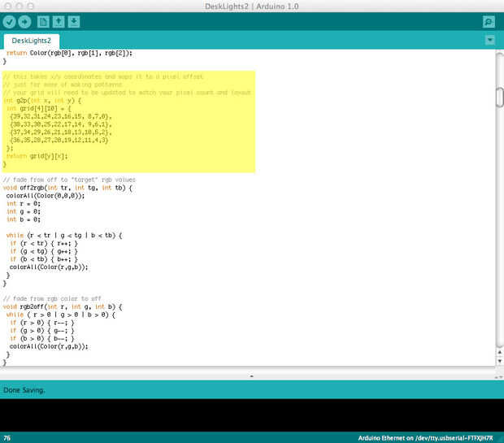This screenshot has width=504, height=443.
Task: Click the 'while (r < tr | g < tg | b < tb)' line
Action: click(64, 236)
